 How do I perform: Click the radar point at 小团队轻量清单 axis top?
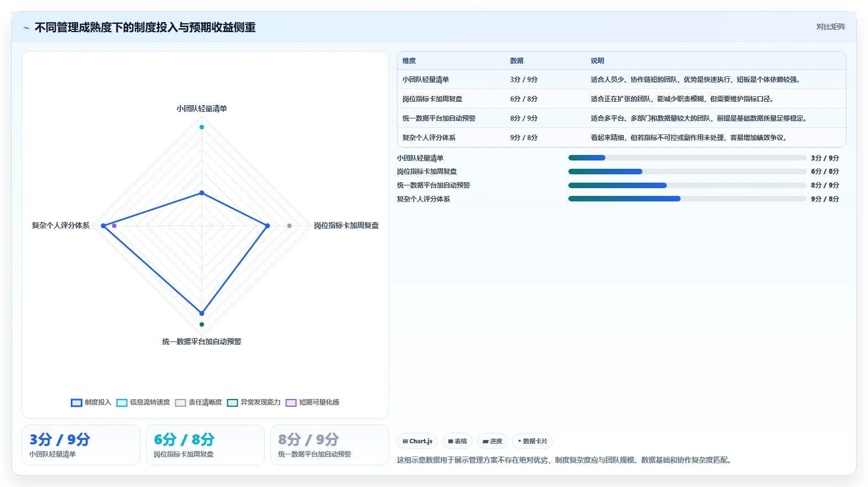[x=202, y=127]
